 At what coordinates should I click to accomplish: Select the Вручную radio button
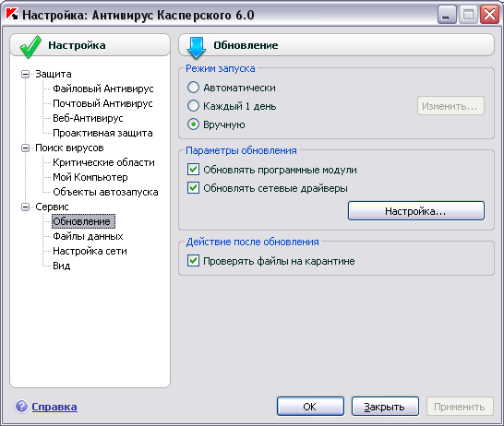coord(193,124)
